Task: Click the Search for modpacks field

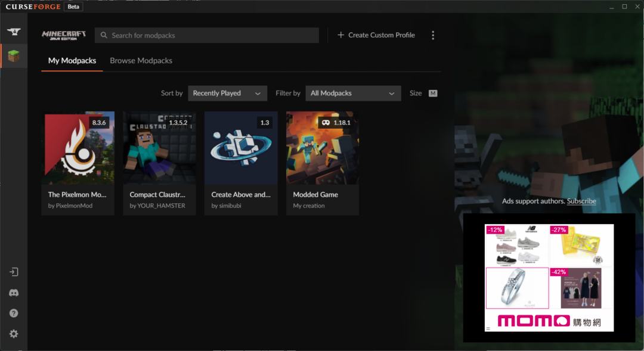Action: (207, 35)
